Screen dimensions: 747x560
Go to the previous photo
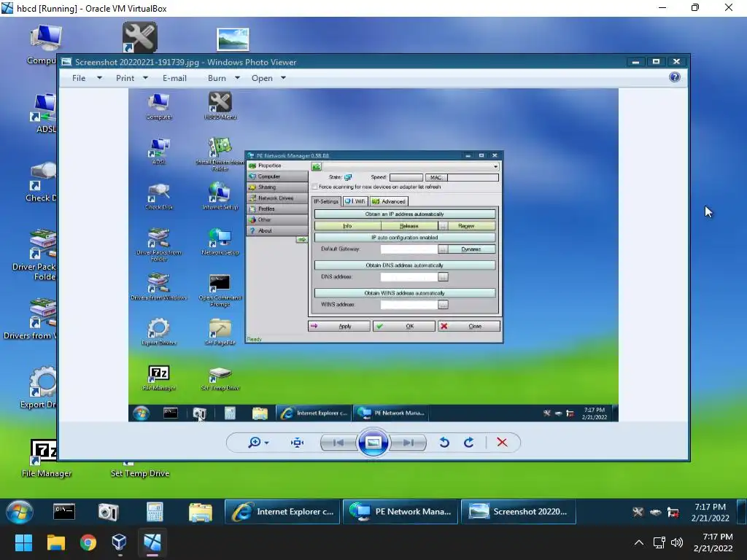[x=338, y=443]
